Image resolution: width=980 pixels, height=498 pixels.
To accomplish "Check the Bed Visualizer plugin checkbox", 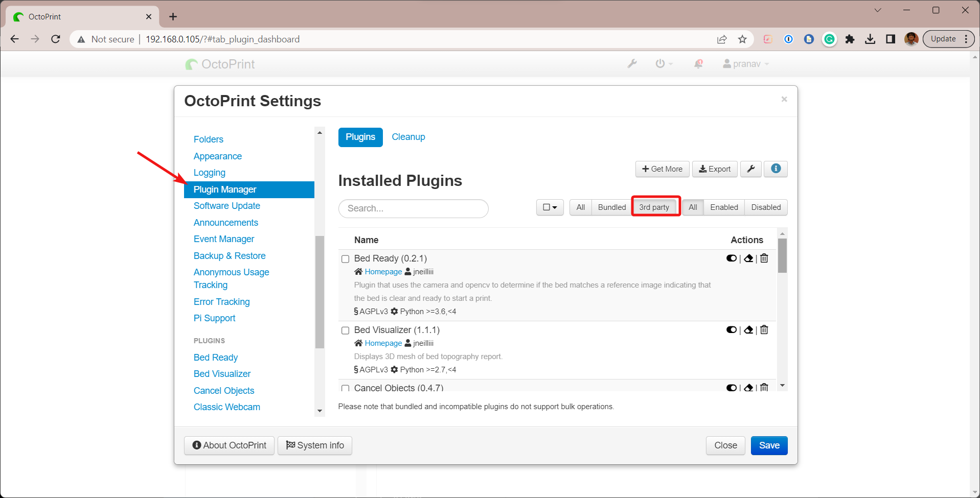I will click(346, 330).
